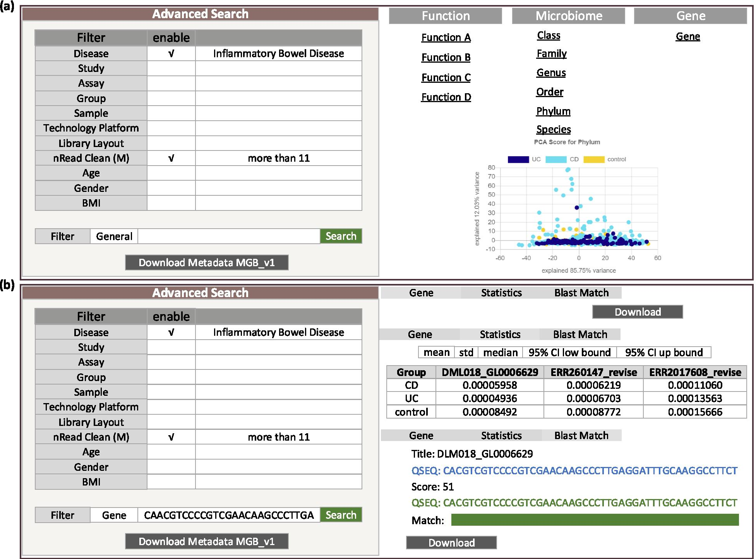Select the Microbiome header tab
The height and width of the screenshot is (559, 756).
pos(569,16)
